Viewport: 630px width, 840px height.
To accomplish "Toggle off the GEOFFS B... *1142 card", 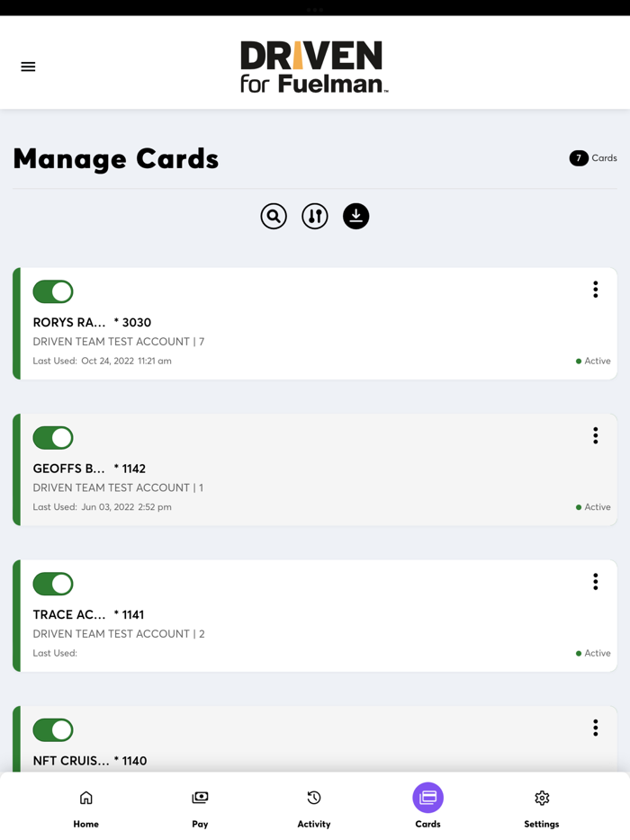I will 53,438.
